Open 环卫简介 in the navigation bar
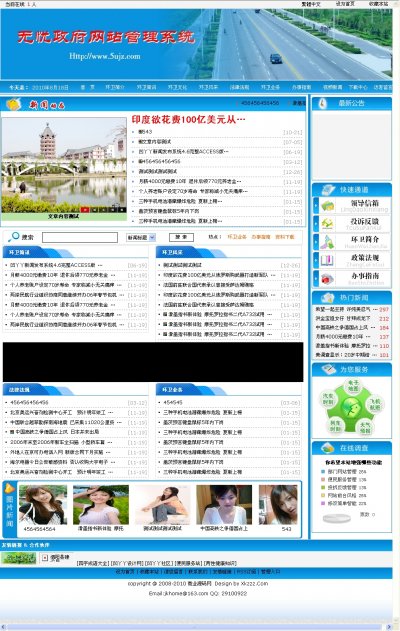 click(x=115, y=87)
